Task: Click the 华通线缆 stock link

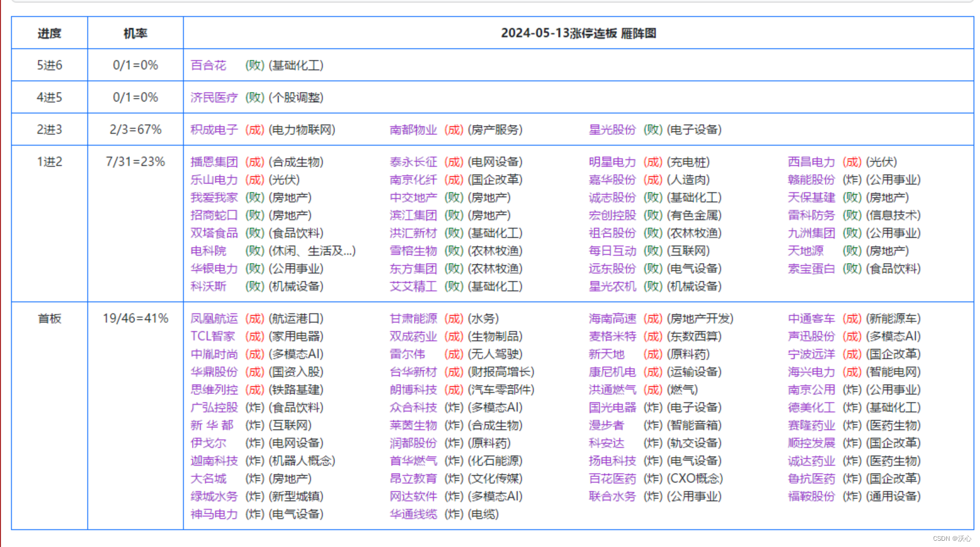Action: [413, 514]
